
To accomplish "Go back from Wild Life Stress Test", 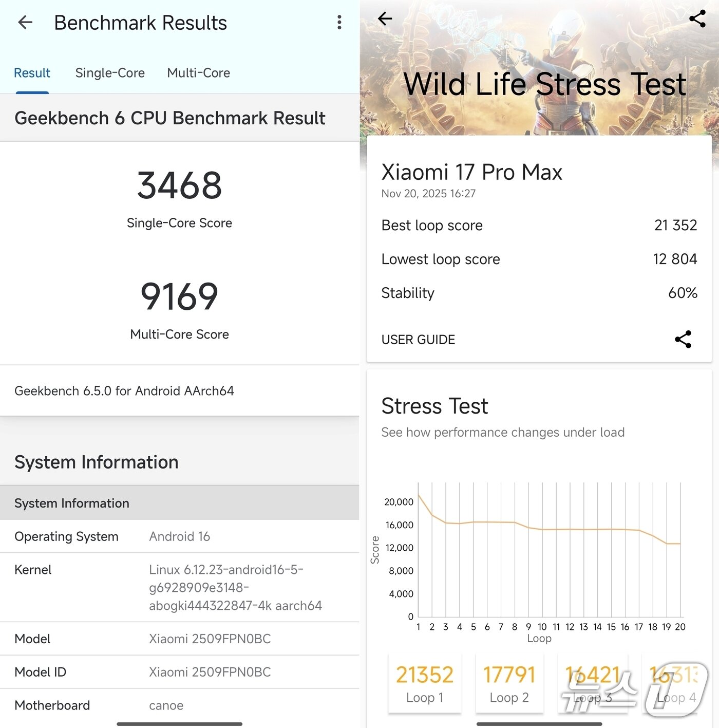I will [385, 19].
